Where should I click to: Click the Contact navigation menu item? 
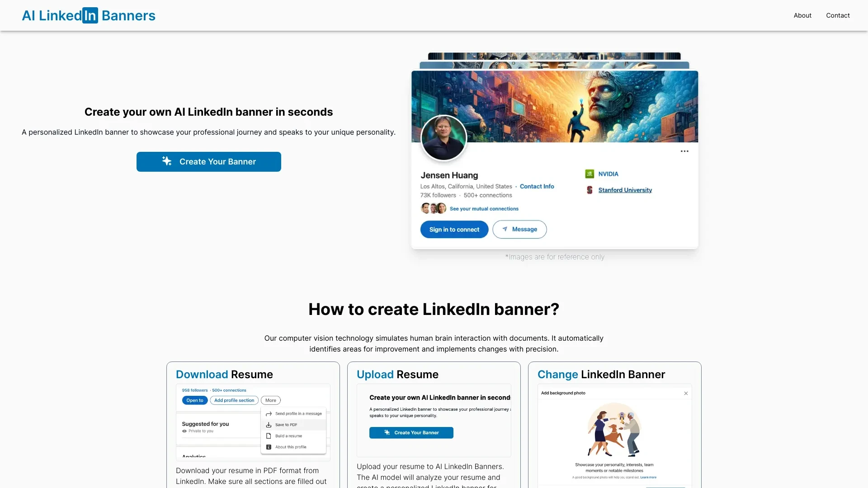(838, 15)
